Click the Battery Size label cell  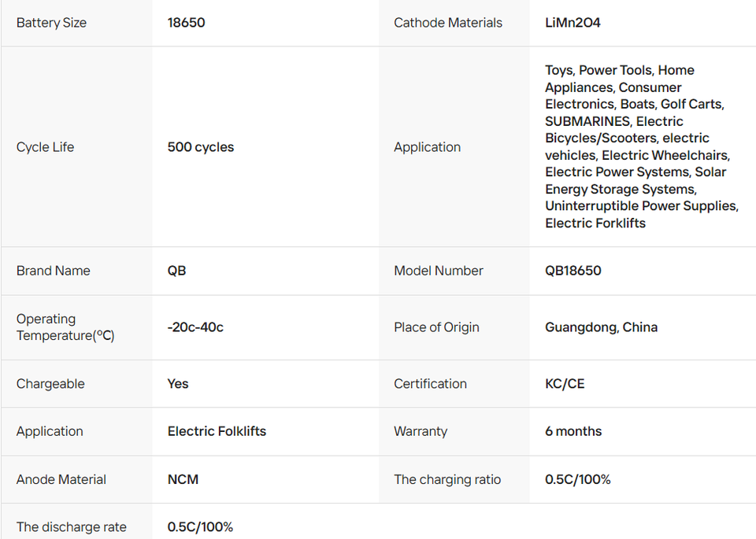51,23
